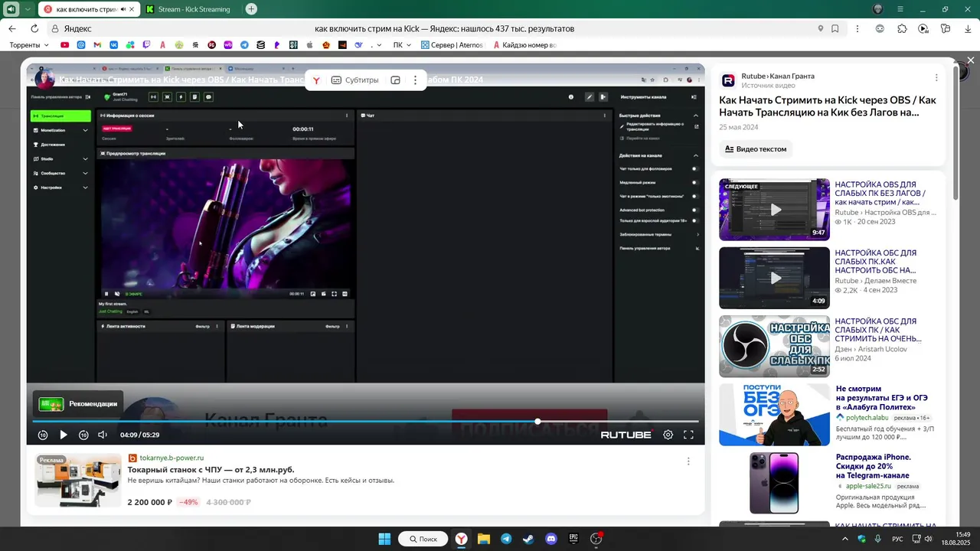
Task: Click the video progress handle
Action: point(537,421)
